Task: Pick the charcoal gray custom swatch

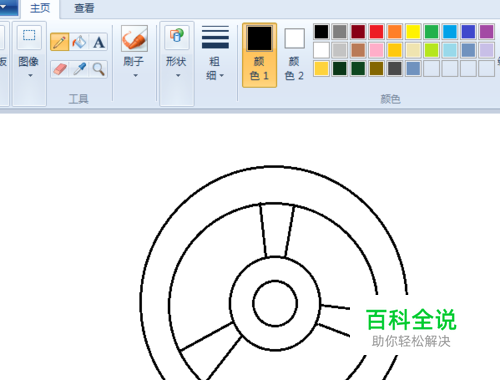Action: [395, 68]
